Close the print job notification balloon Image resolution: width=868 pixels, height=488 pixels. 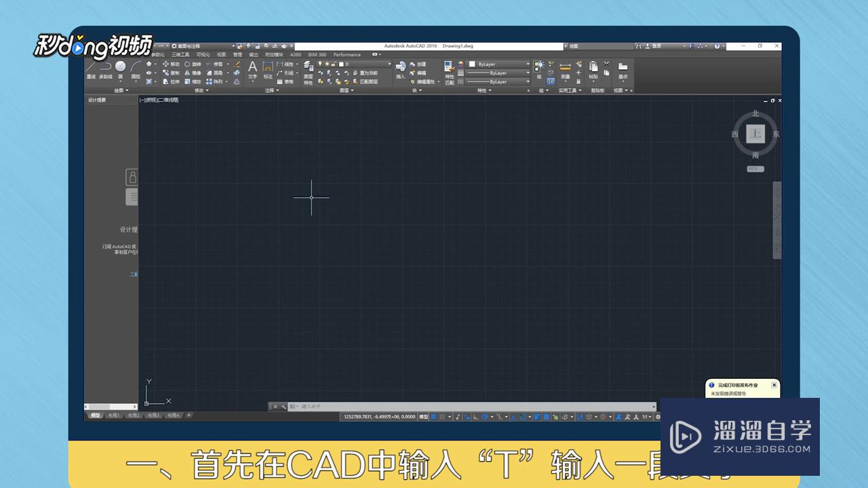coord(774,385)
